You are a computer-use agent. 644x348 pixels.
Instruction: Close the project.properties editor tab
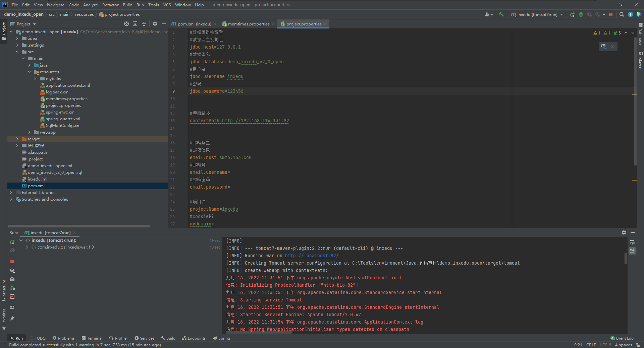[x=325, y=24]
